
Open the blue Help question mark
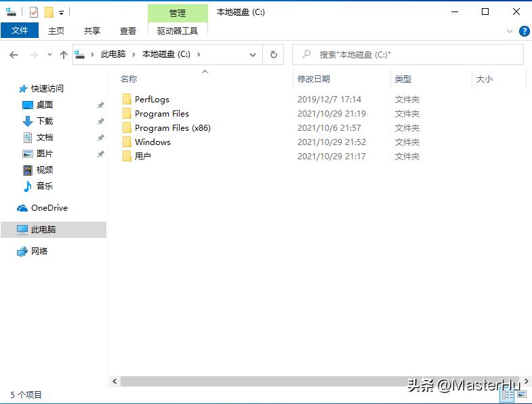pos(524,31)
